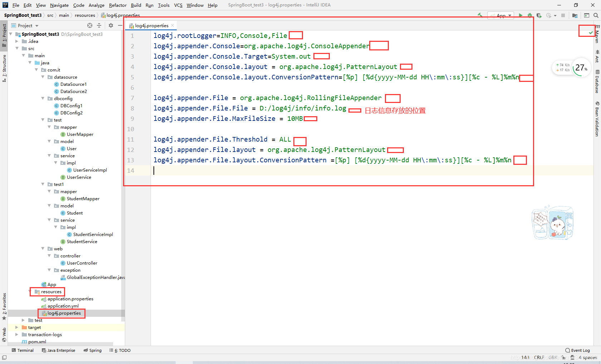Toggle the 1: Project side tab
The height and width of the screenshot is (364, 601).
4,35
